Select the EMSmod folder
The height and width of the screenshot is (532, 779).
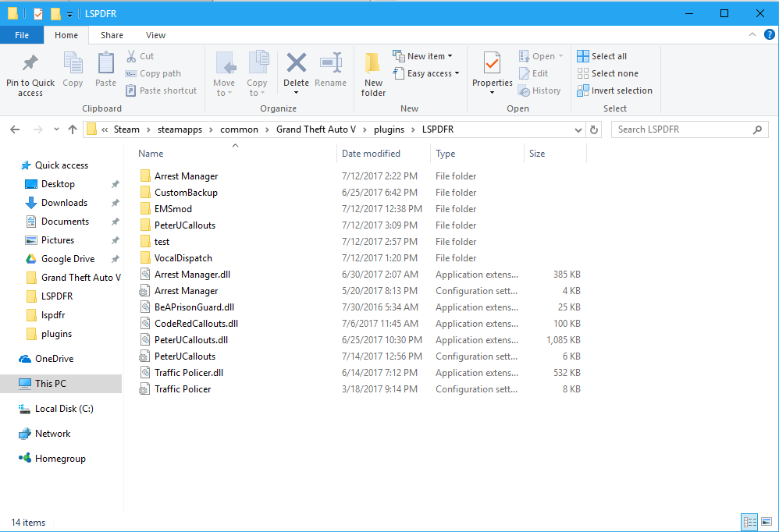pos(173,209)
